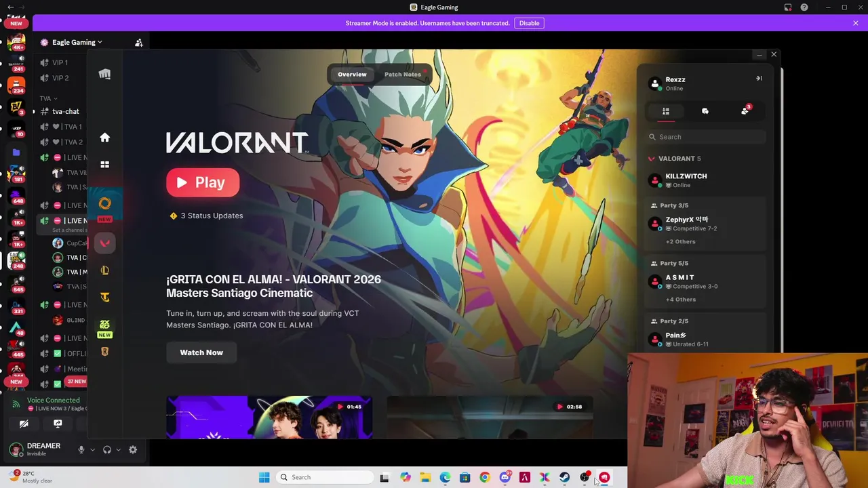Select friend KILLZWITCH in the list
Screen dimensions: 868x488
pos(705,180)
